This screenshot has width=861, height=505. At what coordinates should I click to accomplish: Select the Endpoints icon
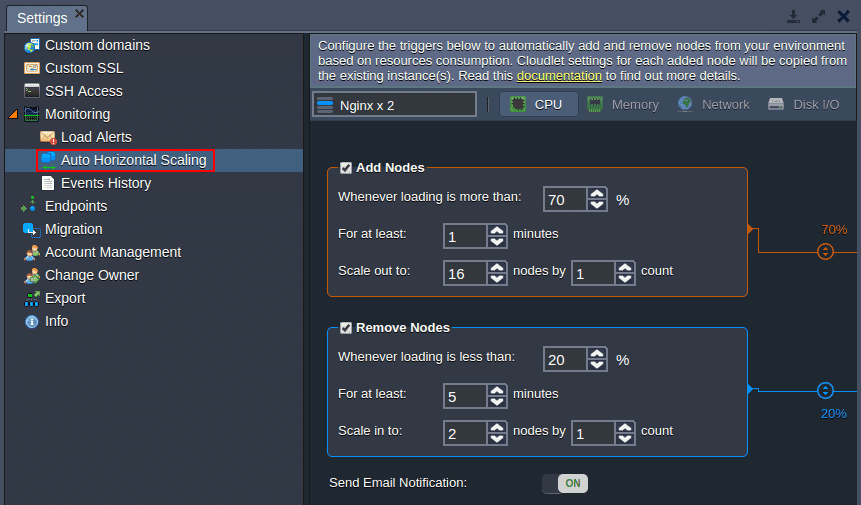29,205
